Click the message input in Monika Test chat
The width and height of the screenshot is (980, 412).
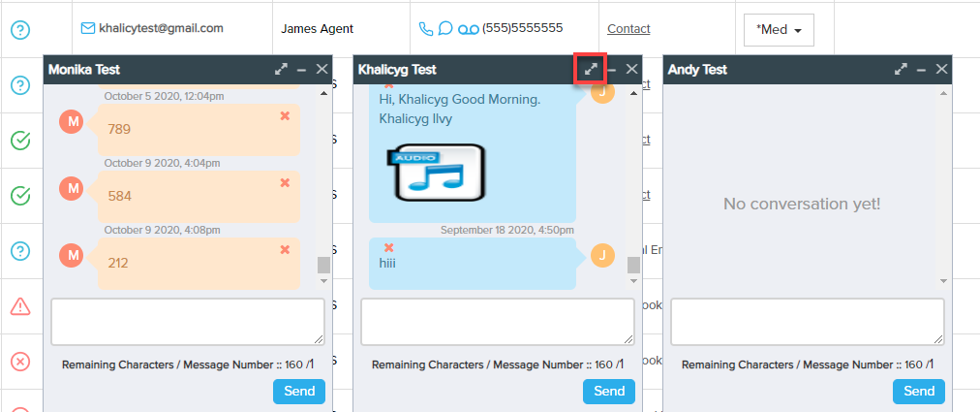[x=188, y=321]
